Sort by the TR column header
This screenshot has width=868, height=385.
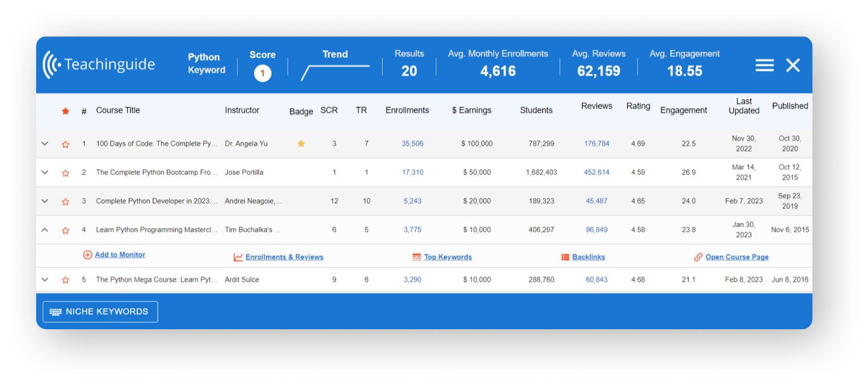click(361, 110)
